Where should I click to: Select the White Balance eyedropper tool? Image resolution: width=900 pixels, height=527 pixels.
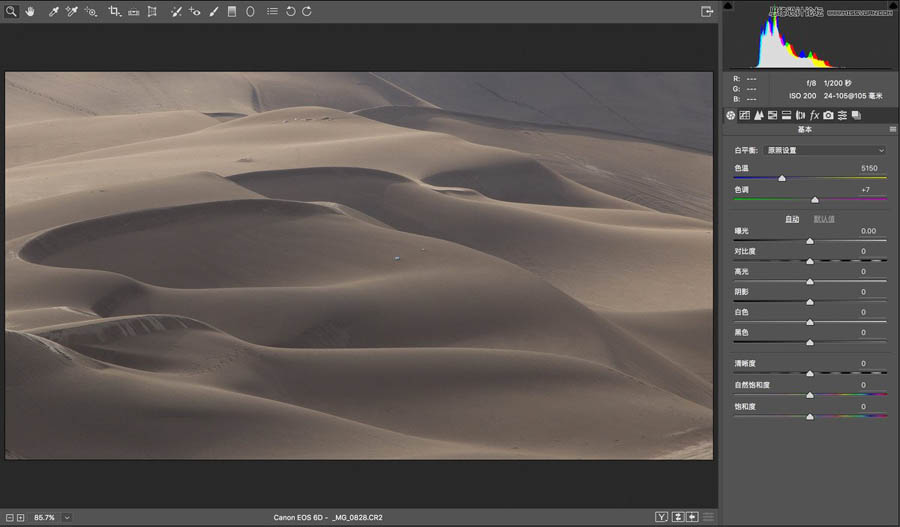(54, 11)
